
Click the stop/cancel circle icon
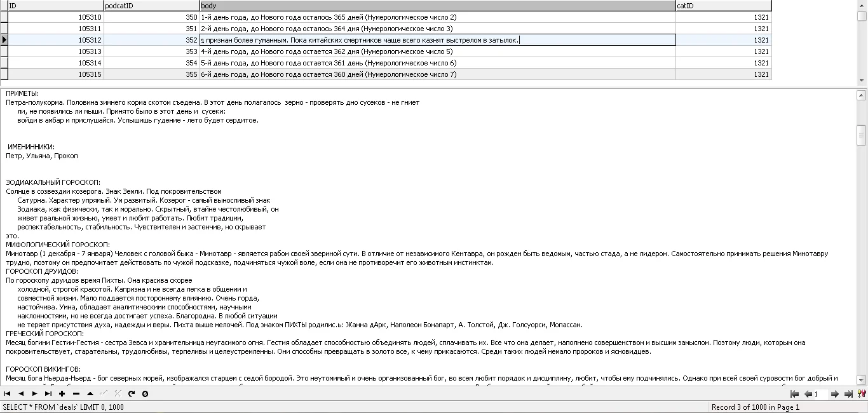(146, 394)
